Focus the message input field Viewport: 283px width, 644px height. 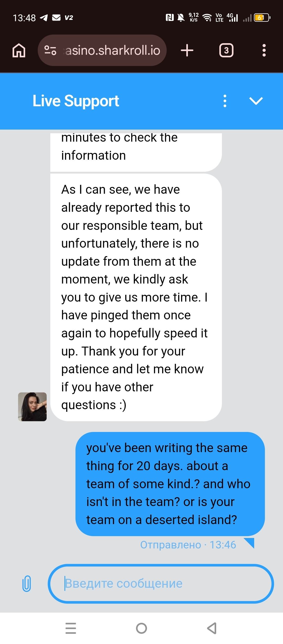tap(161, 584)
